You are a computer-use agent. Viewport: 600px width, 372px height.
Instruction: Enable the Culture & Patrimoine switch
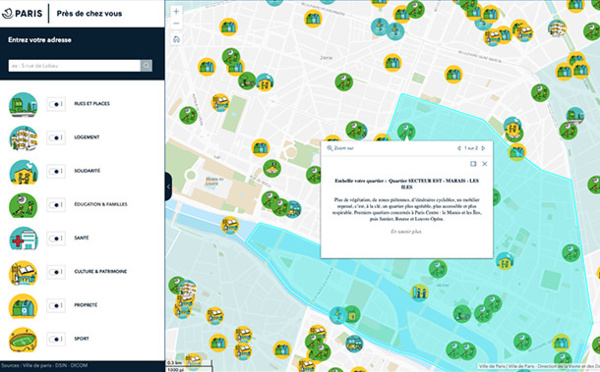point(56,272)
